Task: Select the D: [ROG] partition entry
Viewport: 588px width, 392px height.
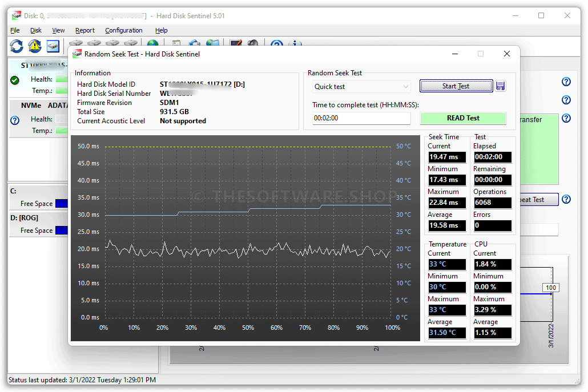Action: 38,224
